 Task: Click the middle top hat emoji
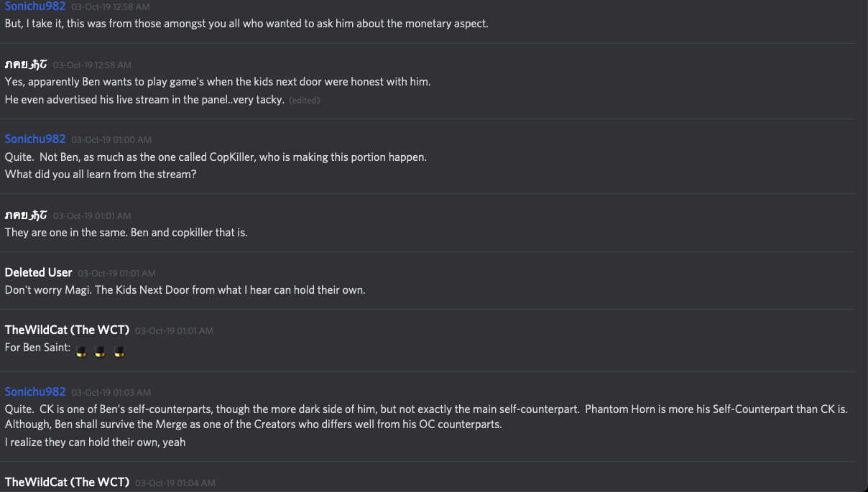point(101,352)
